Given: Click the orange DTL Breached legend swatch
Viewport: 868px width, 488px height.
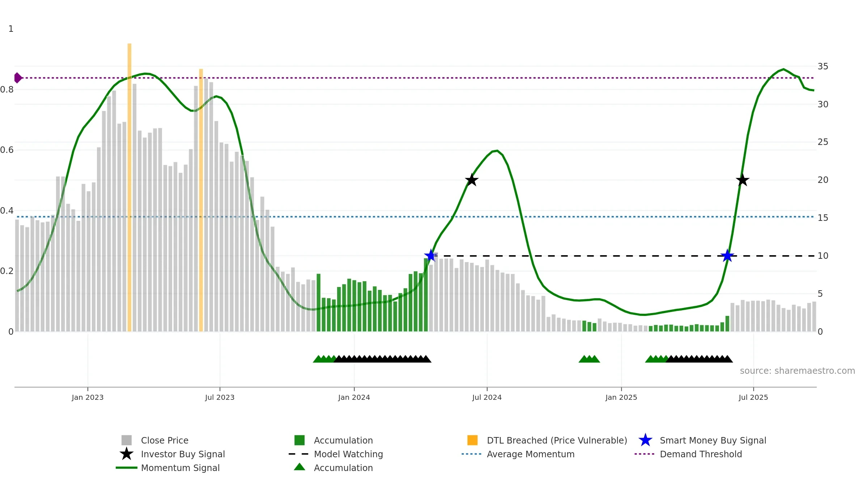Looking at the screenshot, I should click(x=472, y=440).
